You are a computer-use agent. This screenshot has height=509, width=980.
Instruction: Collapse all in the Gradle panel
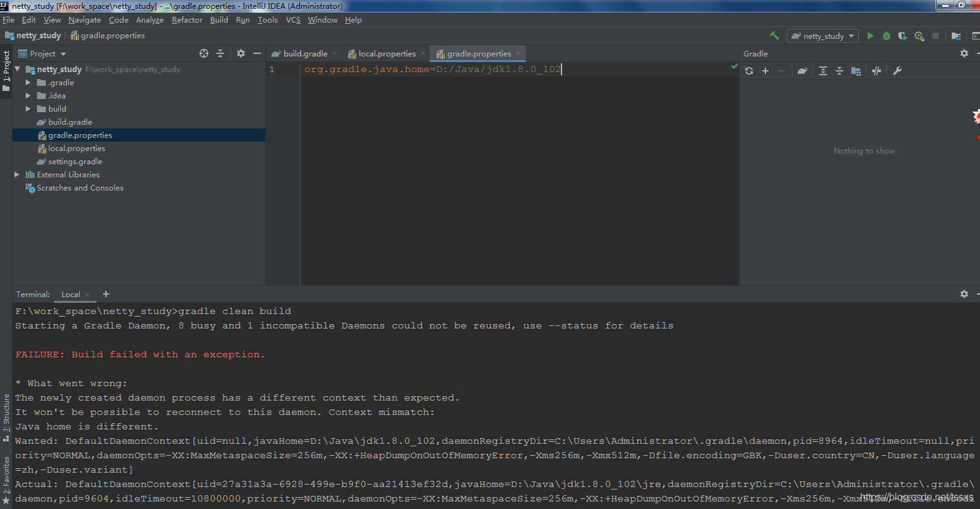[x=839, y=71]
